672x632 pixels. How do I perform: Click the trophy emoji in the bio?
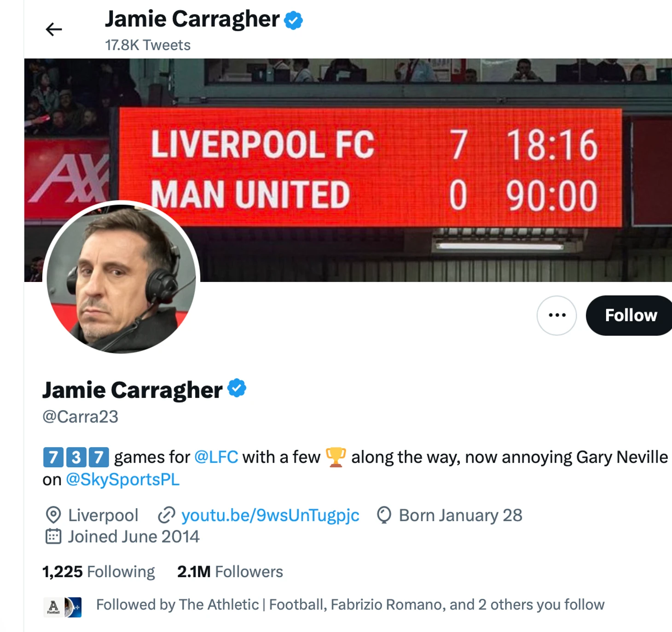(x=336, y=457)
